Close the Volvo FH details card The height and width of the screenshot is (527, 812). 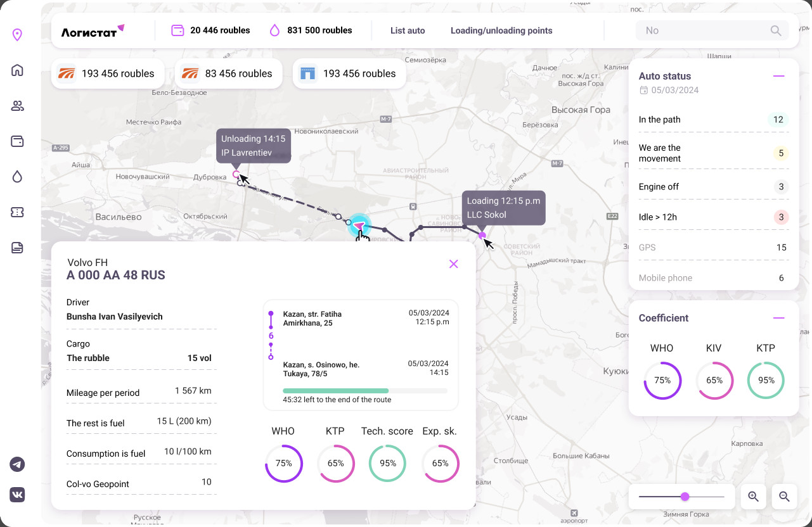[453, 264]
